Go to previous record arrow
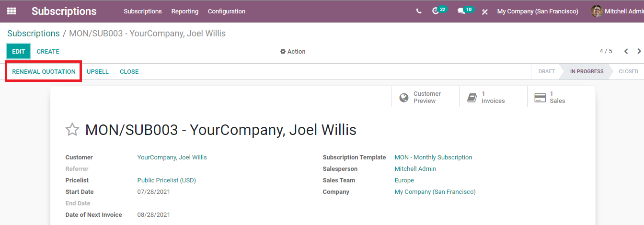Screen dimensions: 644x225 tap(626, 51)
